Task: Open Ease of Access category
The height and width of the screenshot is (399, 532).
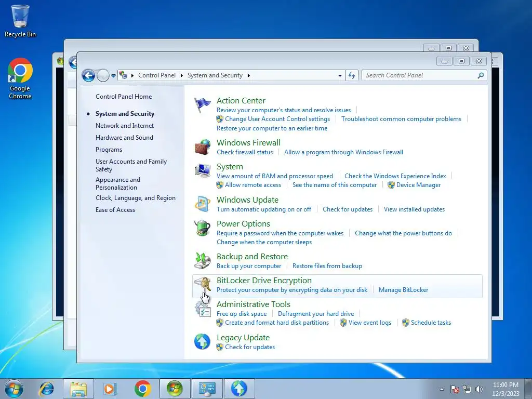Action: click(115, 210)
